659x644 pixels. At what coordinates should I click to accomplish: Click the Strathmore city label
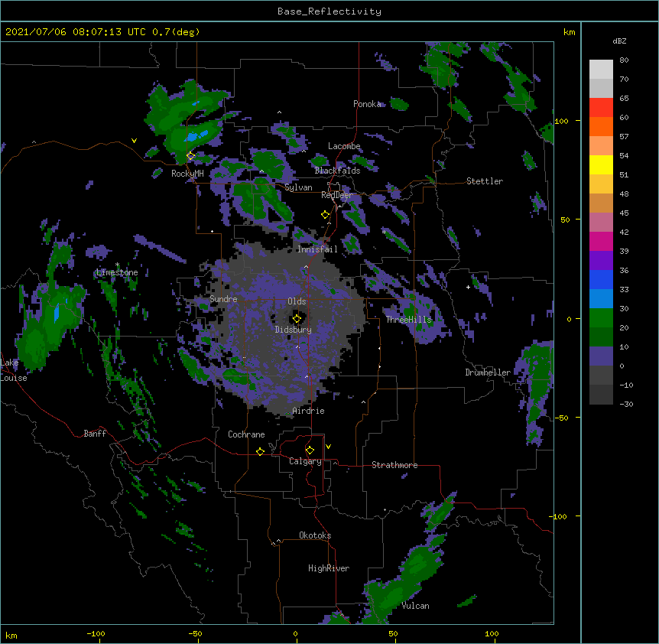coord(394,465)
